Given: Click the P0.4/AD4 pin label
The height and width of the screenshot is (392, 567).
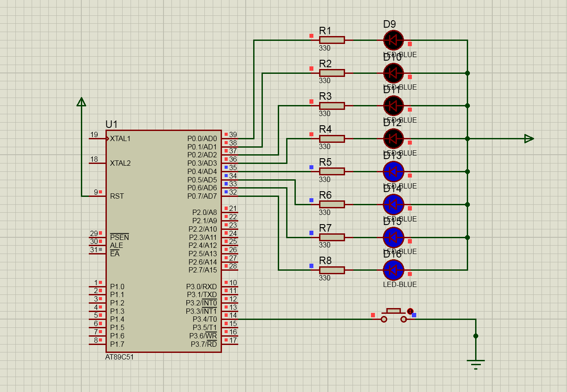Looking at the screenshot, I should pyautogui.click(x=202, y=171).
